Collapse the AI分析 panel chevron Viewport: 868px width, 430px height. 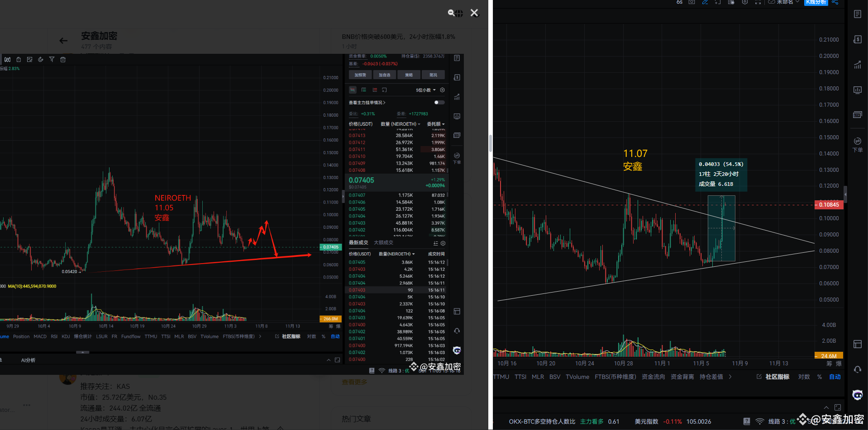click(x=329, y=360)
